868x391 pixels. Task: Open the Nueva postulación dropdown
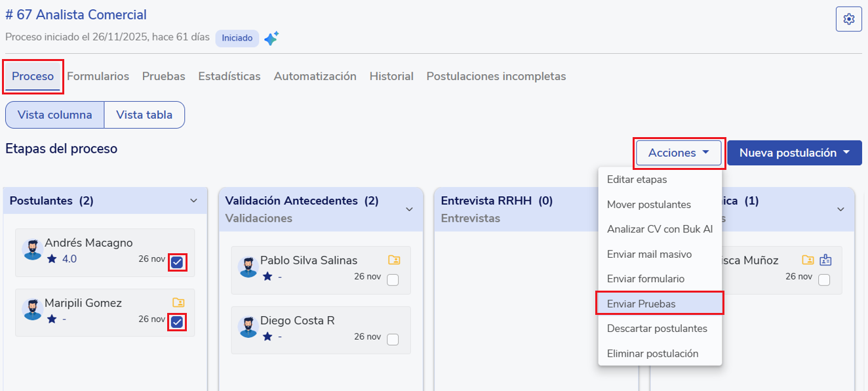(x=794, y=153)
